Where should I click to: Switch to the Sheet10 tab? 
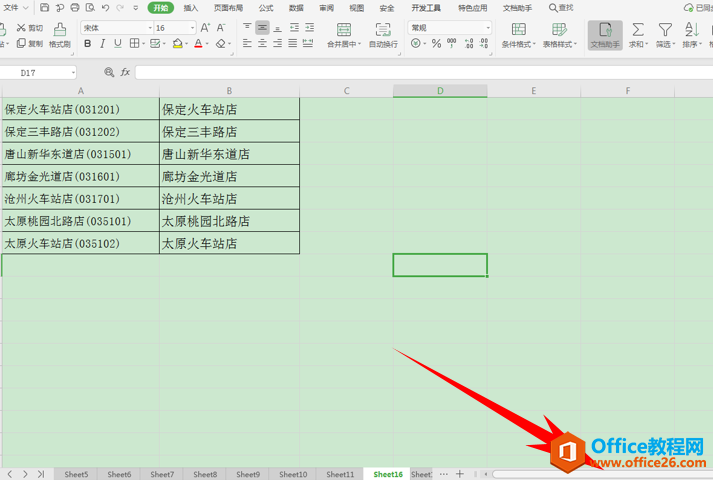tap(293, 474)
